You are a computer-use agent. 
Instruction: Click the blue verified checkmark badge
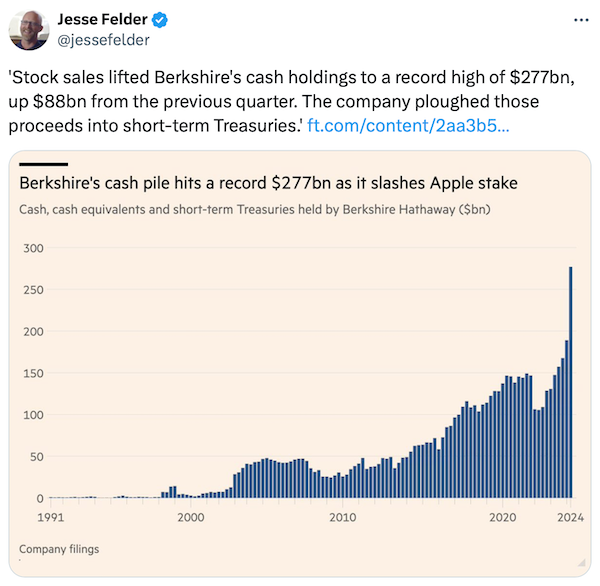(x=156, y=20)
